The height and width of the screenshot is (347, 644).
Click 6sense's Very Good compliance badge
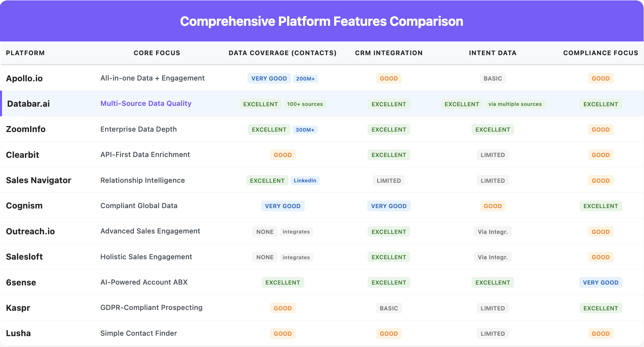[x=601, y=283]
